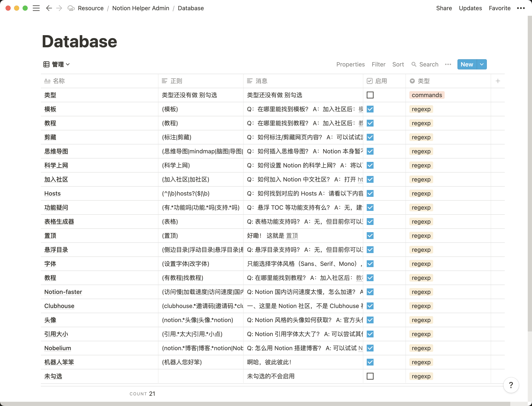Click the commands tag in 类型 column
Viewport: 532px width, 406px height.
(427, 95)
